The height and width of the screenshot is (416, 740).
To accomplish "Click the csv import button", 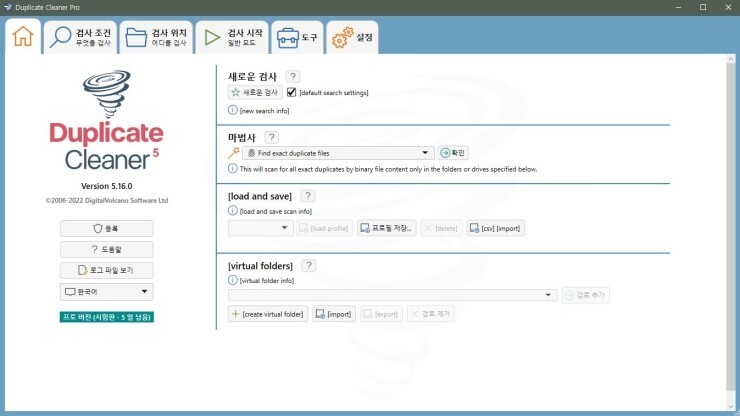I will pyautogui.click(x=496, y=228).
